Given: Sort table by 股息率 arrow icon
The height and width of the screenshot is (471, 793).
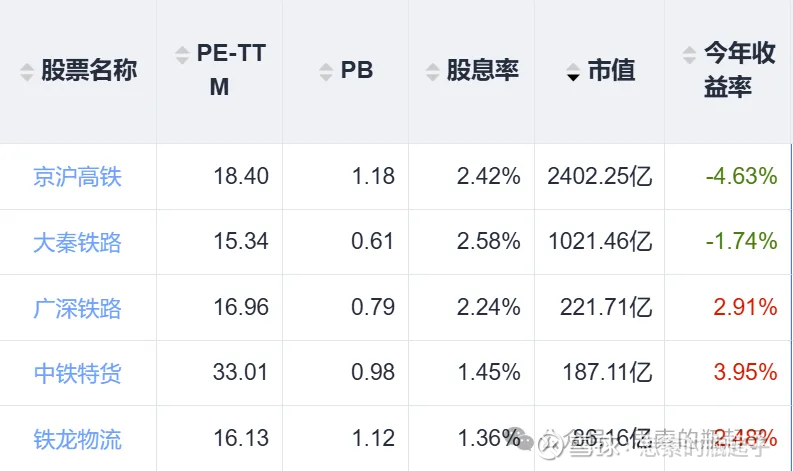Looking at the screenshot, I should 432,72.
